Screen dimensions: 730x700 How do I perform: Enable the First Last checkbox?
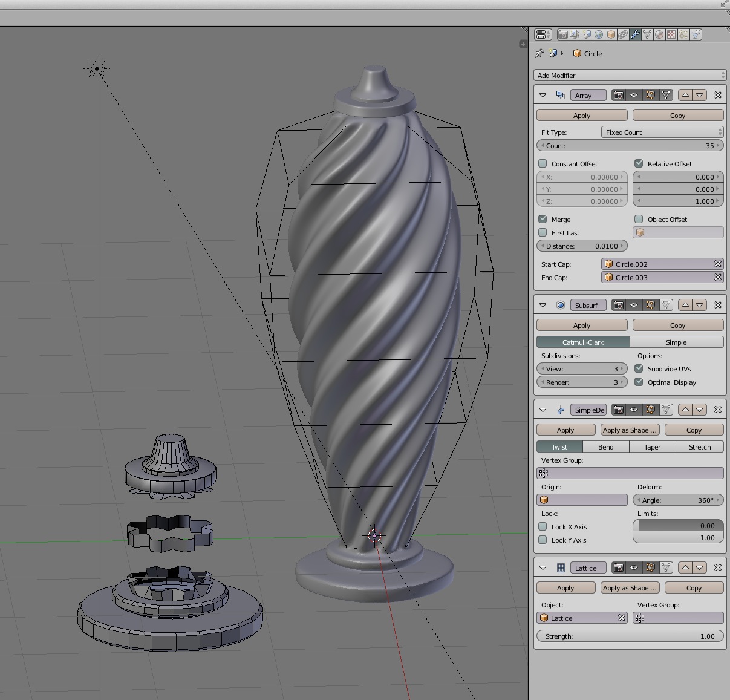543,232
